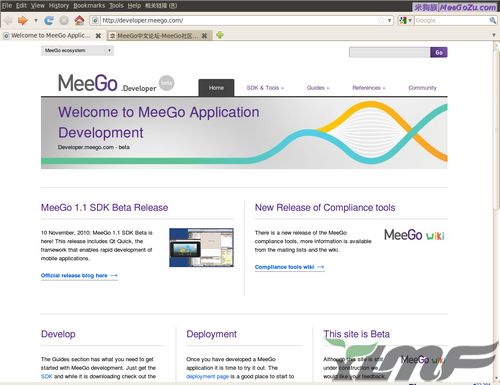
Task: Click the MeeGo wiki logo image
Action: (x=414, y=235)
